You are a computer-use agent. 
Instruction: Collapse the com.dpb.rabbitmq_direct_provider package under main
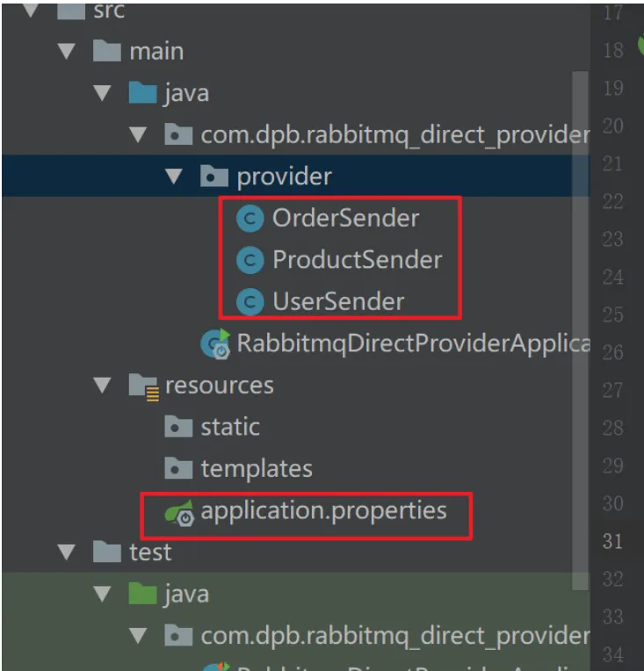[x=138, y=134]
